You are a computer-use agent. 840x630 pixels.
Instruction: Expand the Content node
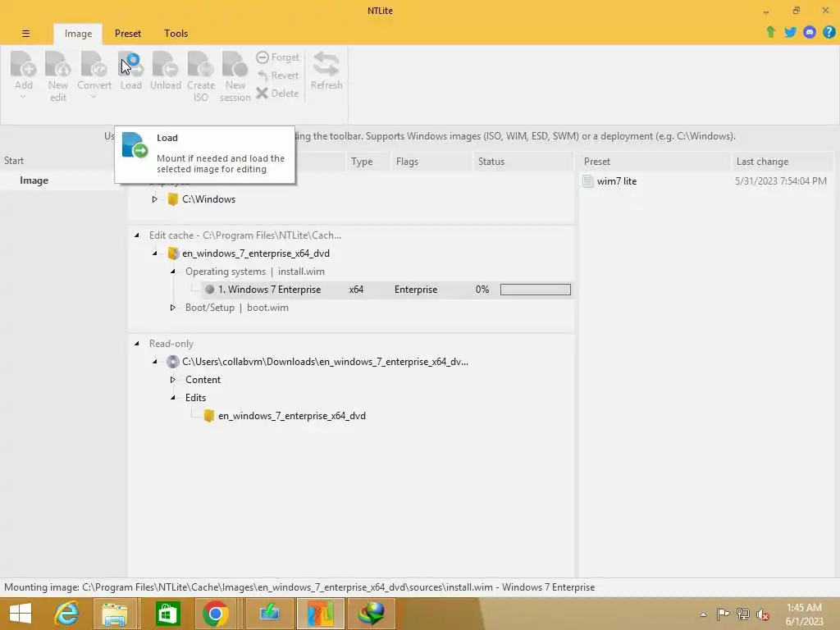click(x=172, y=380)
